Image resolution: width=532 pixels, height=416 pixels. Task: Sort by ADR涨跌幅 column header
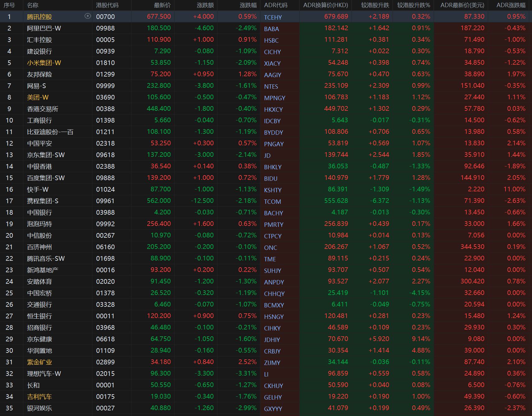coord(511,5)
